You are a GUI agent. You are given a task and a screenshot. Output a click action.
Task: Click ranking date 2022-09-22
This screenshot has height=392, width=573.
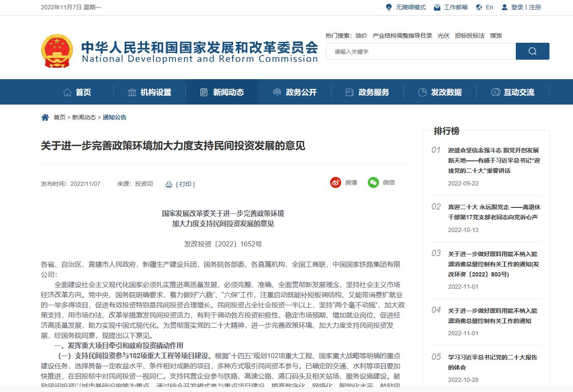(463, 183)
